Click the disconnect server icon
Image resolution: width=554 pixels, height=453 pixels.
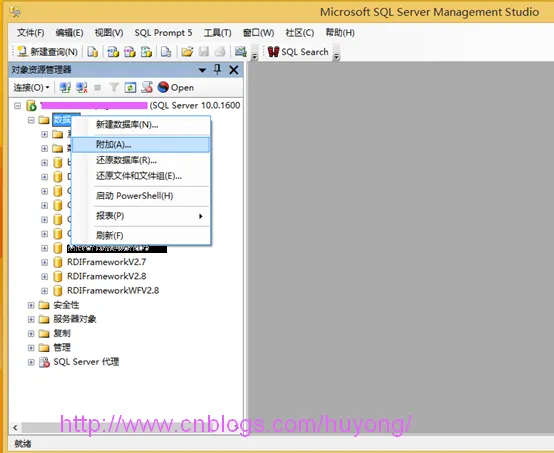point(82,87)
